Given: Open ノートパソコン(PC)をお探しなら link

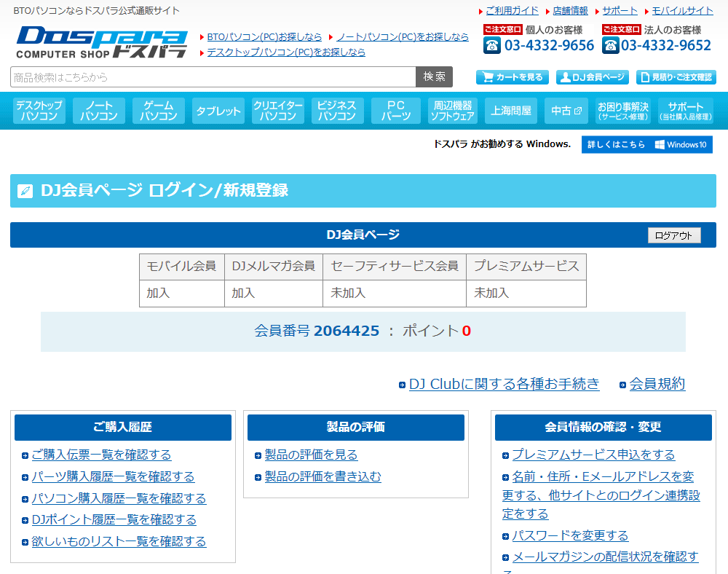Looking at the screenshot, I should click(403, 36).
